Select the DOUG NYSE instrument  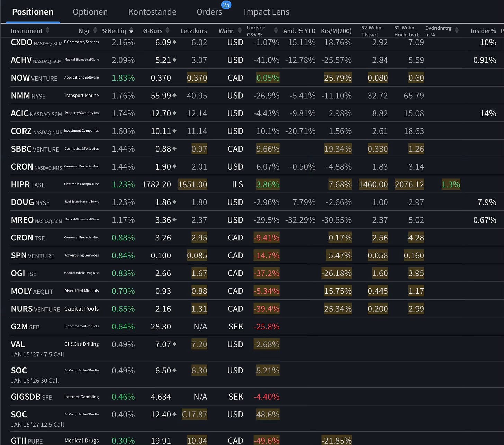pyautogui.click(x=30, y=202)
